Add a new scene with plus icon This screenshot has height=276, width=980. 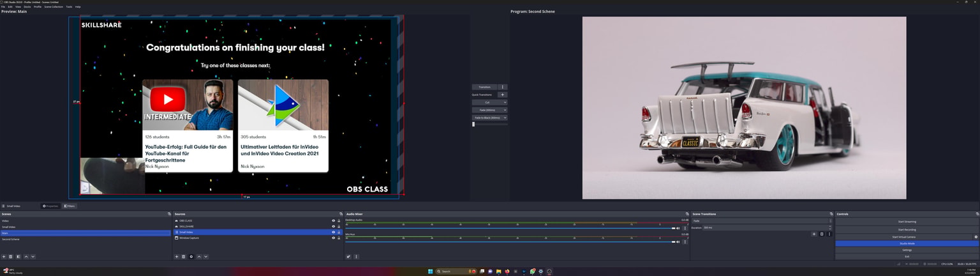[x=4, y=257]
